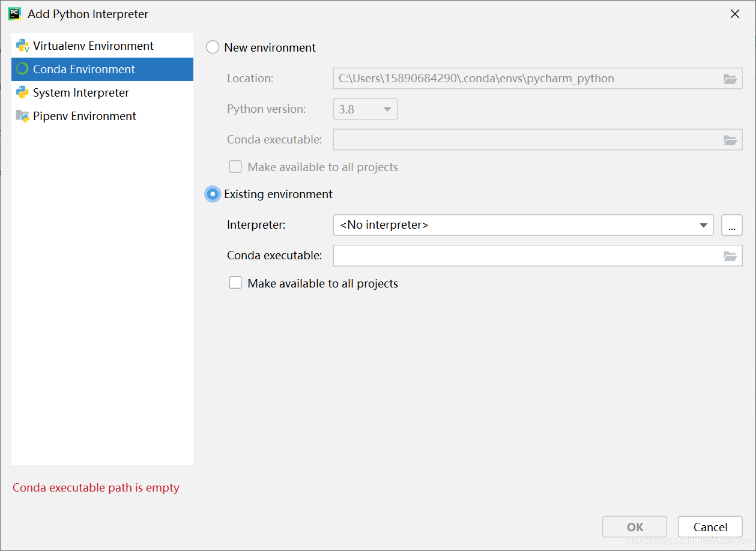Click the PyCharm logo in title bar
The width and height of the screenshot is (756, 551).
tap(14, 14)
